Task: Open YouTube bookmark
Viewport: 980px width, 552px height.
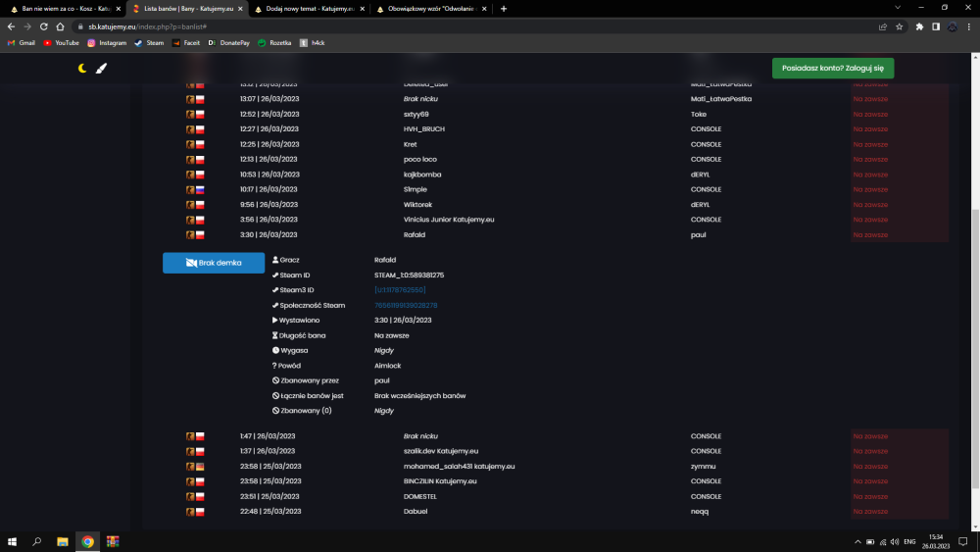Action: pos(61,43)
